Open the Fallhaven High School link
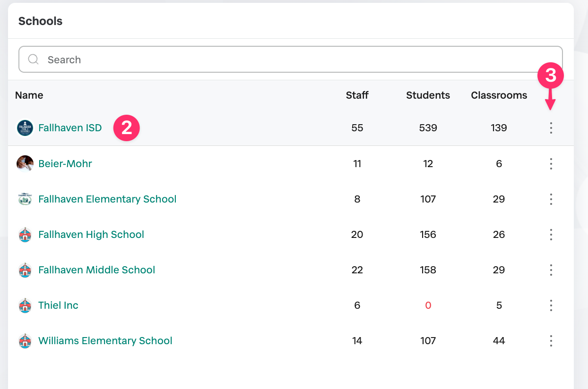 (x=91, y=235)
